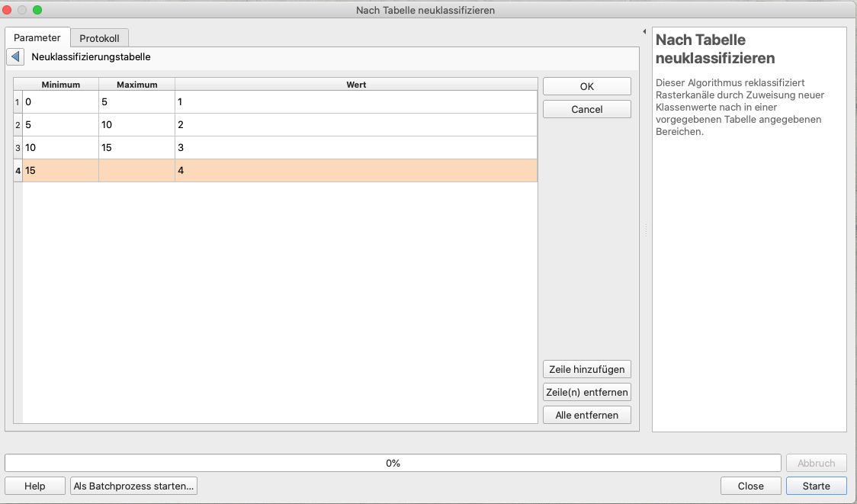Select row 2 by its row number header
The image size is (857, 504).
pyautogui.click(x=18, y=125)
